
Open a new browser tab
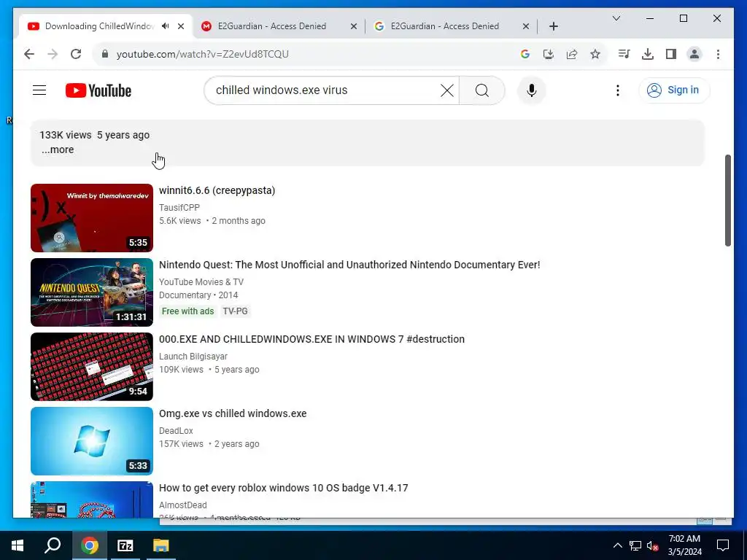coord(553,26)
